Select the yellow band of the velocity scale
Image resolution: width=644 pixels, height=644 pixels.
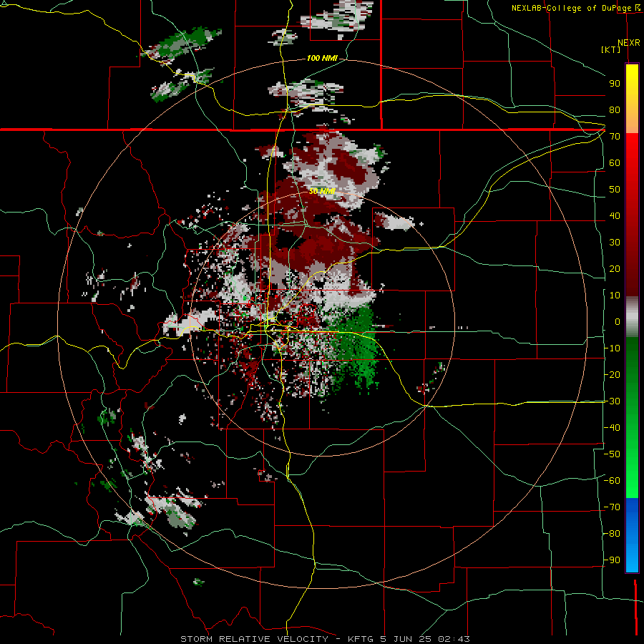[632, 99]
